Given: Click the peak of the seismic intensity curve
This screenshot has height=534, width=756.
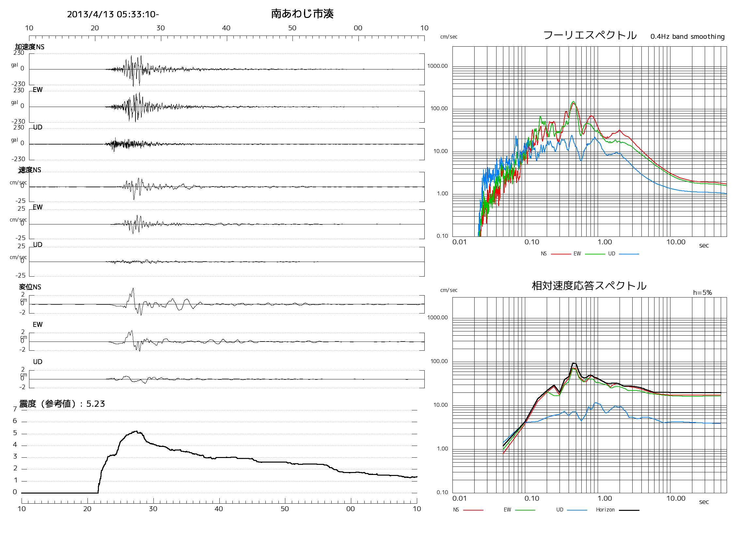Looking at the screenshot, I should [136, 431].
